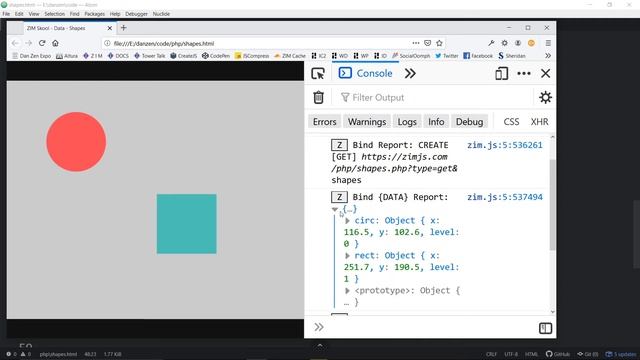Open the Dan Zen Expo bookmark
This screenshot has height=360, width=640.
pyautogui.click(x=31, y=56)
